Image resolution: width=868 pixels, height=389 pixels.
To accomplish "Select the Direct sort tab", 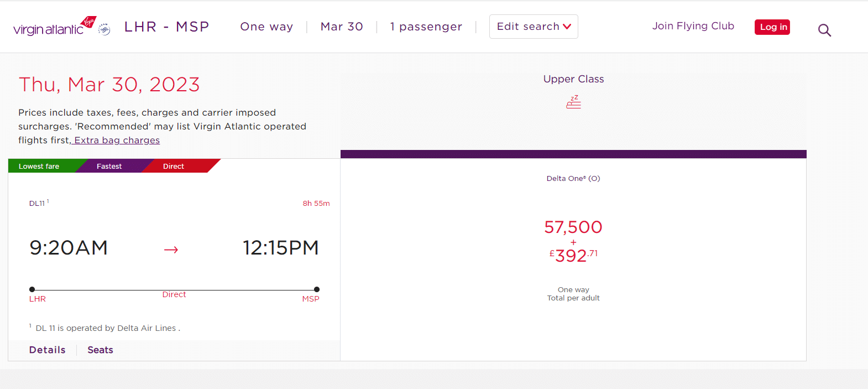I will click(174, 166).
